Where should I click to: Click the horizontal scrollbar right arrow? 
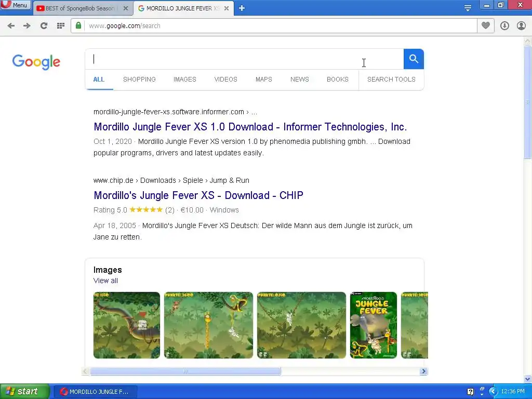pyautogui.click(x=423, y=371)
